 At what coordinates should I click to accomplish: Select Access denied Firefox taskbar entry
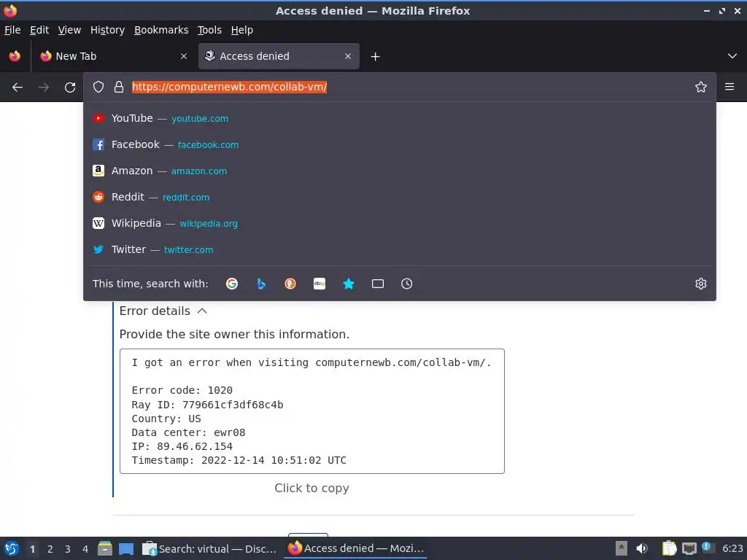click(x=355, y=548)
